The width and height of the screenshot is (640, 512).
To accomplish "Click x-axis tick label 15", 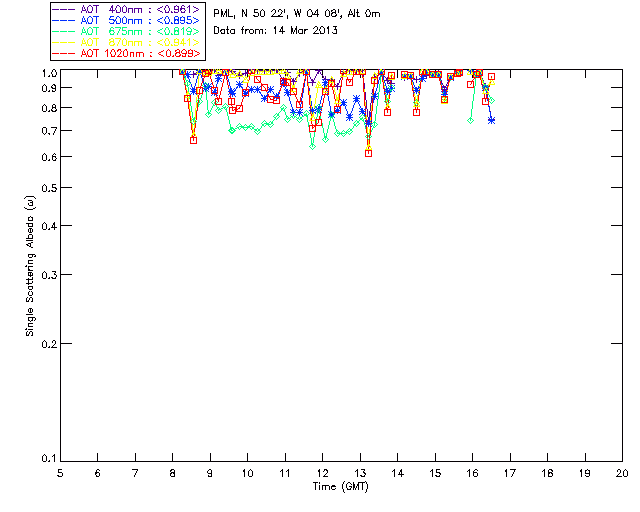I will tap(435, 473).
